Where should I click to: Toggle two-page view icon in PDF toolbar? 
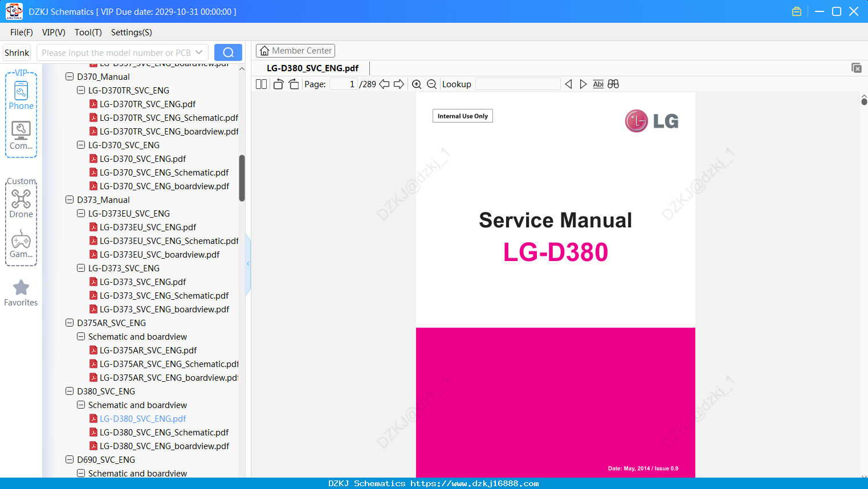pos(262,84)
